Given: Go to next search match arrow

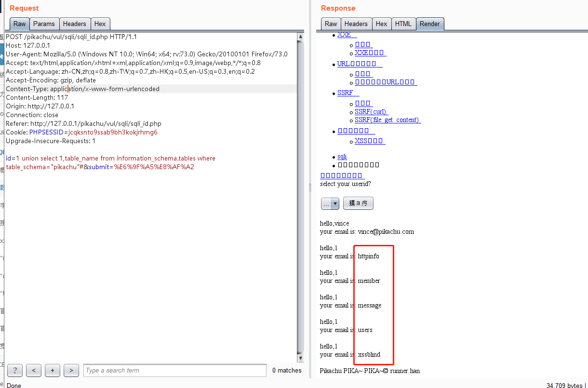Looking at the screenshot, I should 71,370.
